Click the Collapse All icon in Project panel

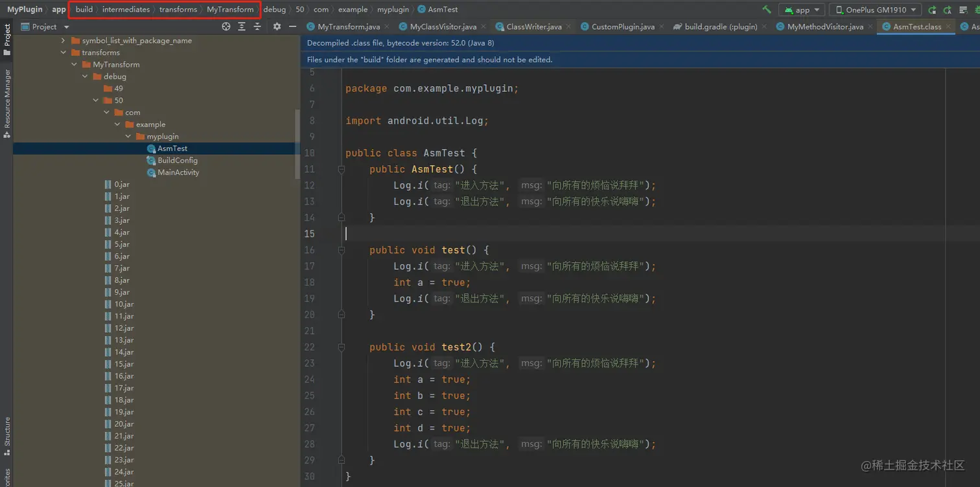coord(257,27)
